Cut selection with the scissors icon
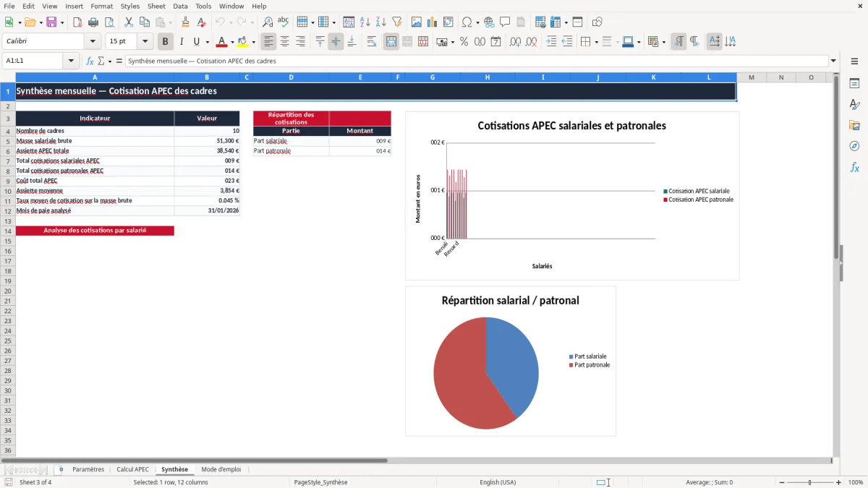Image resolution: width=868 pixels, height=488 pixels. 129,22
